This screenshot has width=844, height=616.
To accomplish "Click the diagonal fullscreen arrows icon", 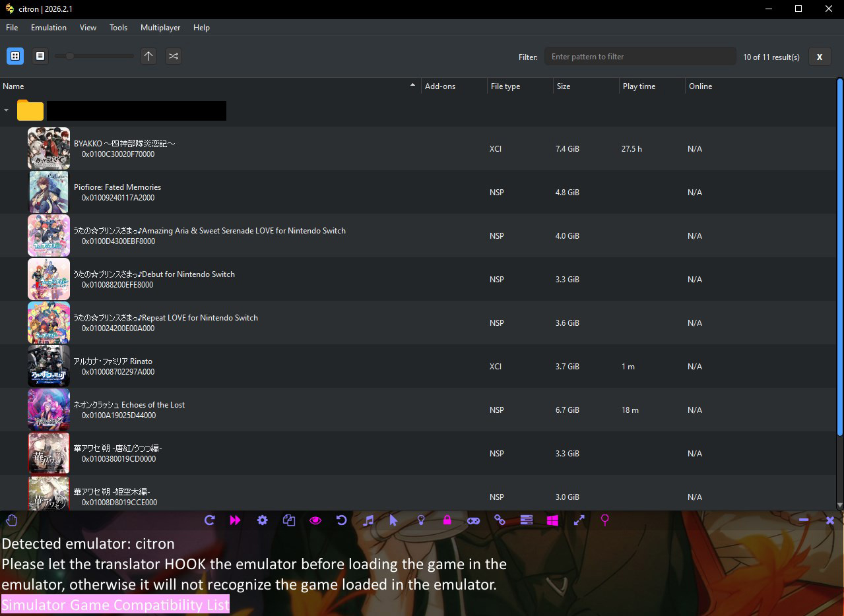I will [x=579, y=520].
